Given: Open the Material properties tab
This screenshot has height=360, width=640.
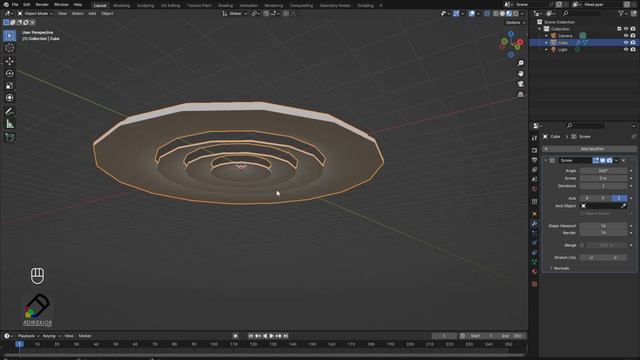Looking at the screenshot, I should pyautogui.click(x=534, y=272).
